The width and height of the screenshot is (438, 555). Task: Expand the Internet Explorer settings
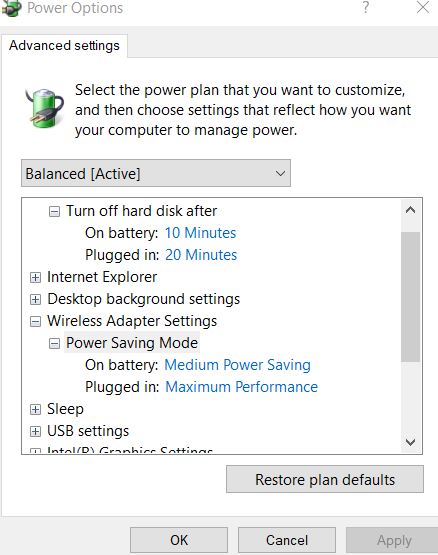[35, 278]
